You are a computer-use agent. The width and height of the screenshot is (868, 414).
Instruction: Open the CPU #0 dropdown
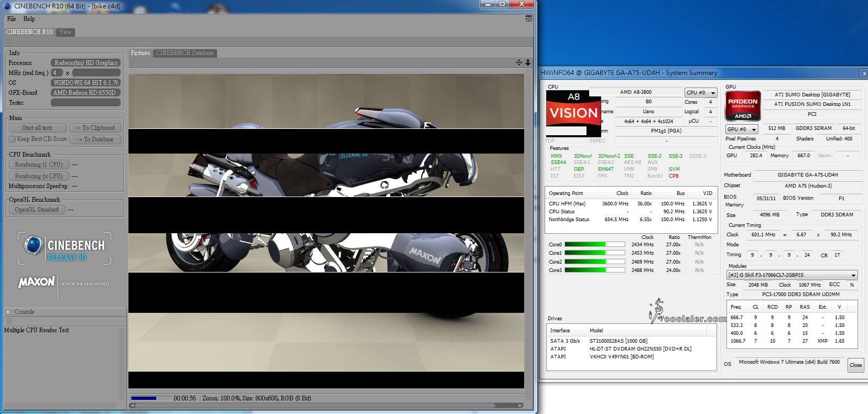point(700,92)
